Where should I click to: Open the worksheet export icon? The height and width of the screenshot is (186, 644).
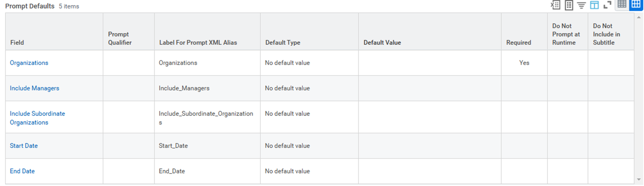569,5
